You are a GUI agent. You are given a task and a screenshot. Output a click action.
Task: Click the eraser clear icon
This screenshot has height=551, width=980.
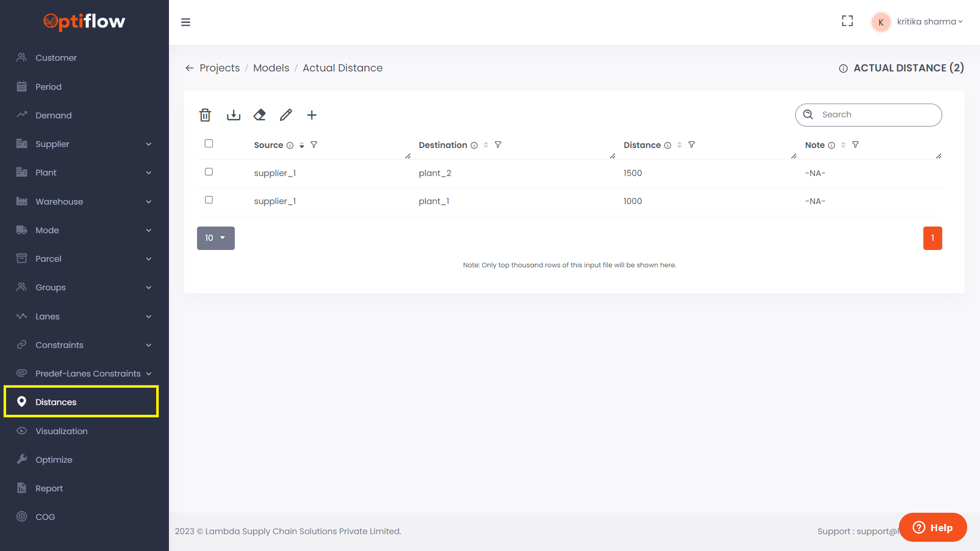259,115
